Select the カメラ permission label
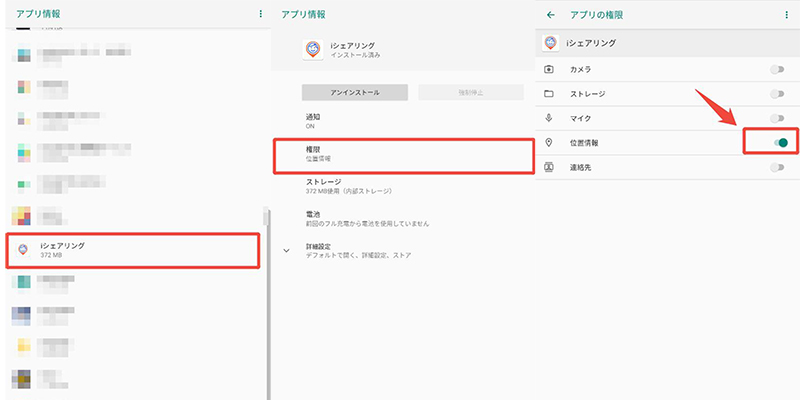 point(580,69)
